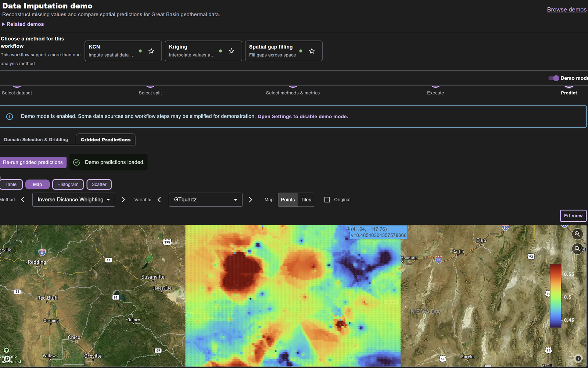This screenshot has height=368, width=588.
Task: Open the map attribution info icon
Action: point(578,358)
